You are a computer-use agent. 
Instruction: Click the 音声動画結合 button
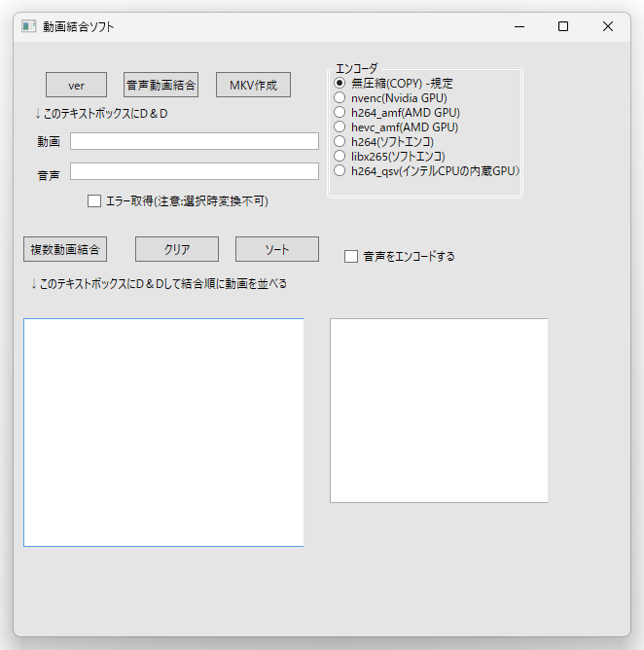(161, 85)
